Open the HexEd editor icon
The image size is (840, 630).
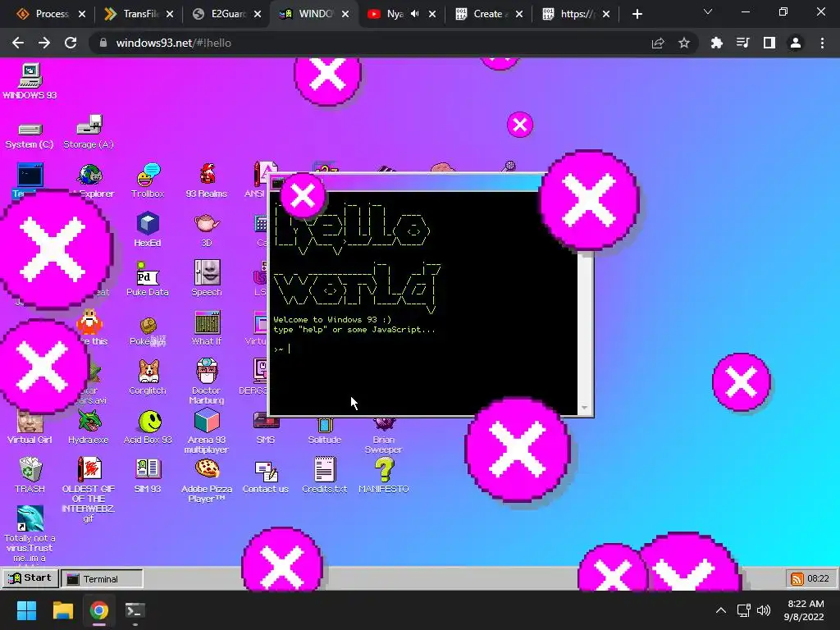click(148, 230)
